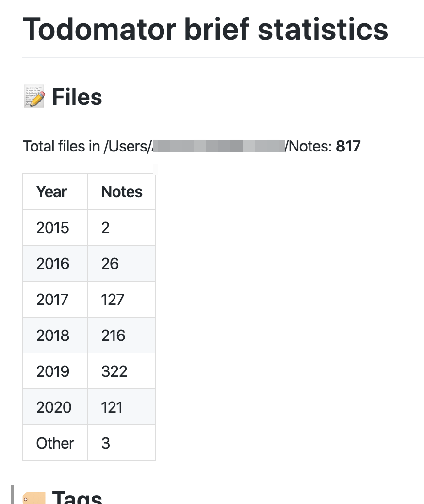Click the 127 notes count cell
Screen dimensions: 424x504
(x=113, y=300)
